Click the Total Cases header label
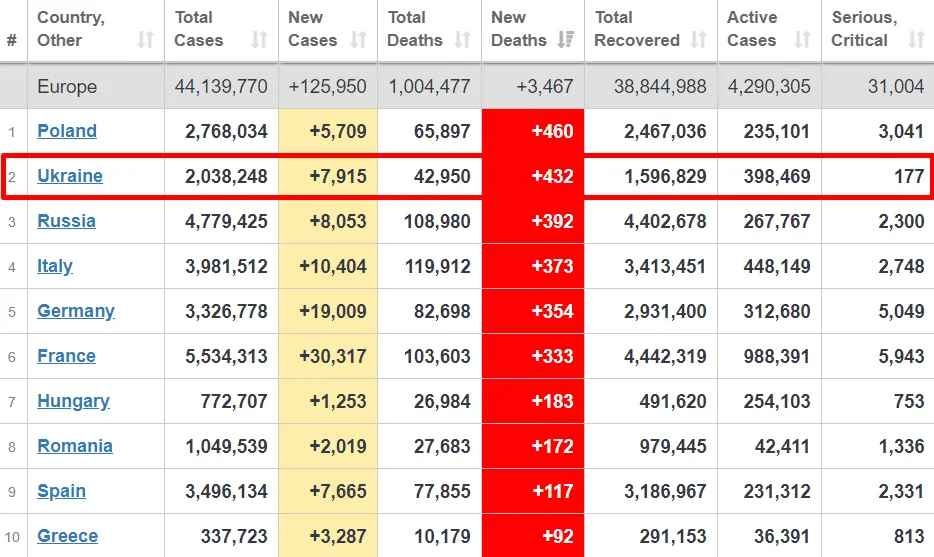934x557 pixels. [198, 29]
